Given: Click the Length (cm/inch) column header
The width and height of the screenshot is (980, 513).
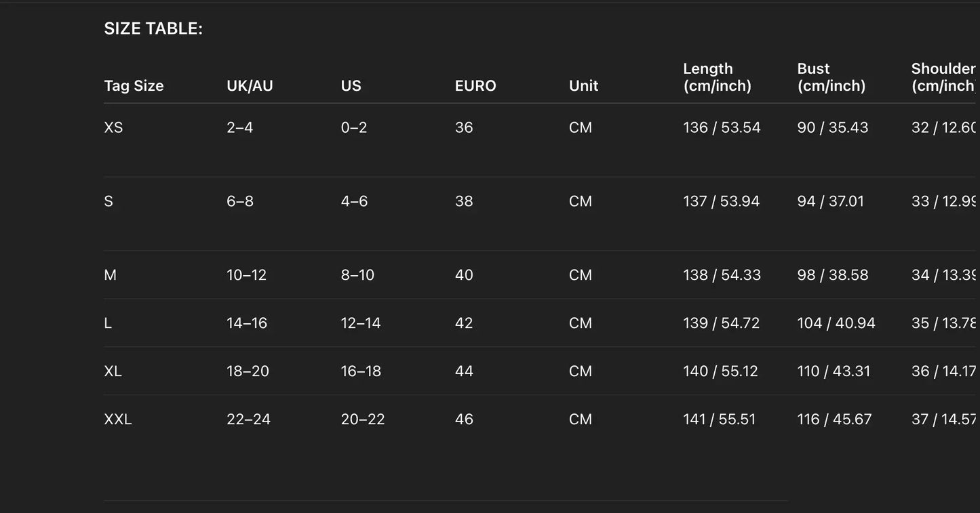Looking at the screenshot, I should [717, 77].
